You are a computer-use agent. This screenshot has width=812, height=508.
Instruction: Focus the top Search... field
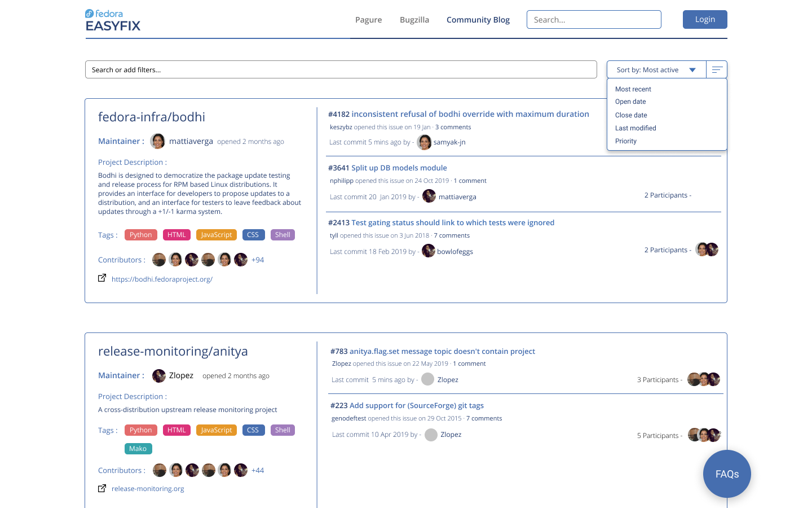click(x=594, y=19)
